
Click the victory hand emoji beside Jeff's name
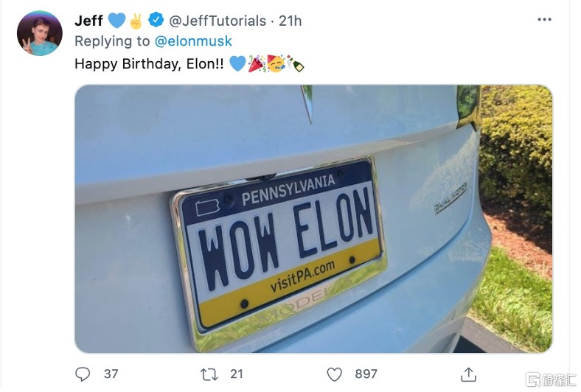click(x=136, y=20)
